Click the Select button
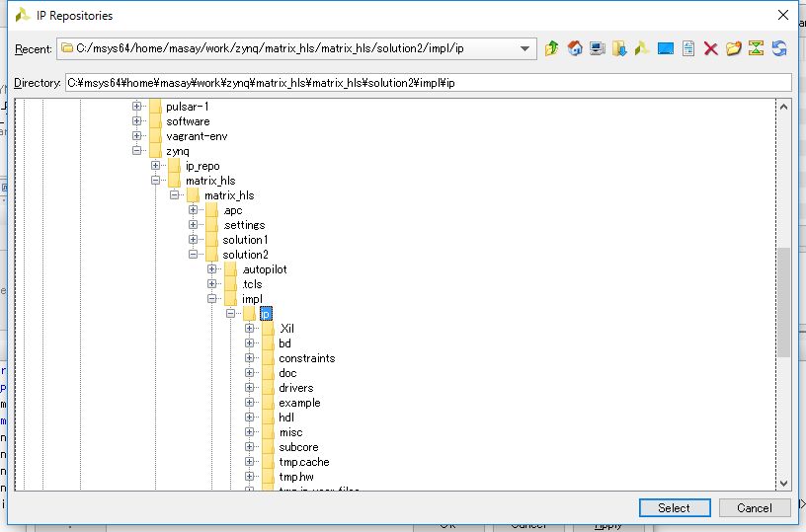 click(675, 508)
